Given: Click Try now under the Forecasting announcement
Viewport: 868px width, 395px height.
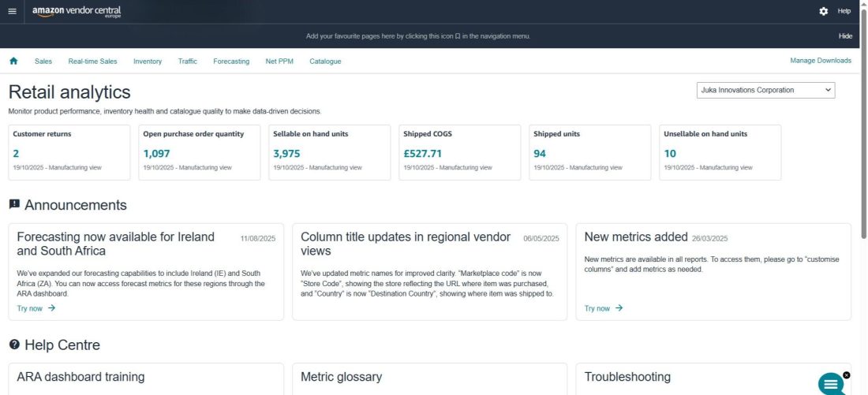Looking at the screenshot, I should point(30,308).
